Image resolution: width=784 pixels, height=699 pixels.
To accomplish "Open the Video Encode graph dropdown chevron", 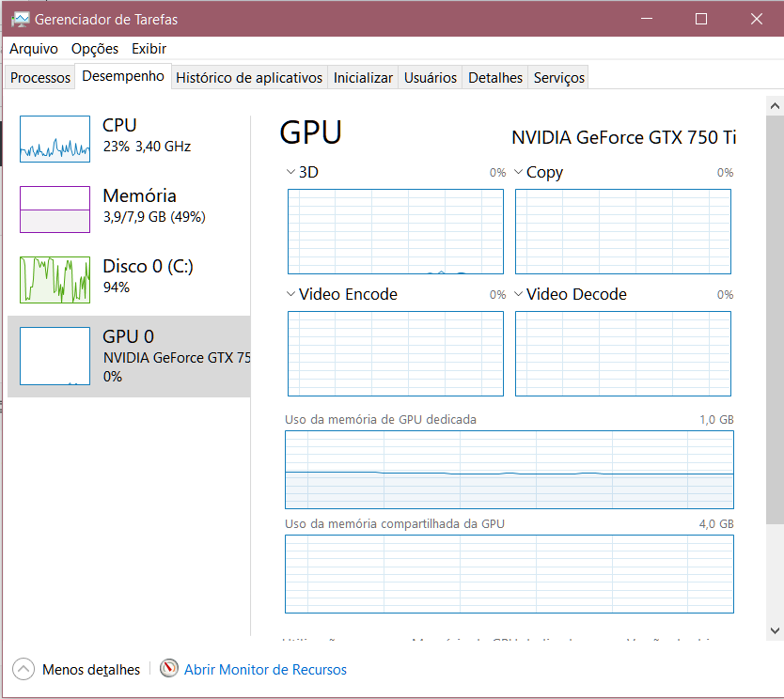I will (x=290, y=294).
